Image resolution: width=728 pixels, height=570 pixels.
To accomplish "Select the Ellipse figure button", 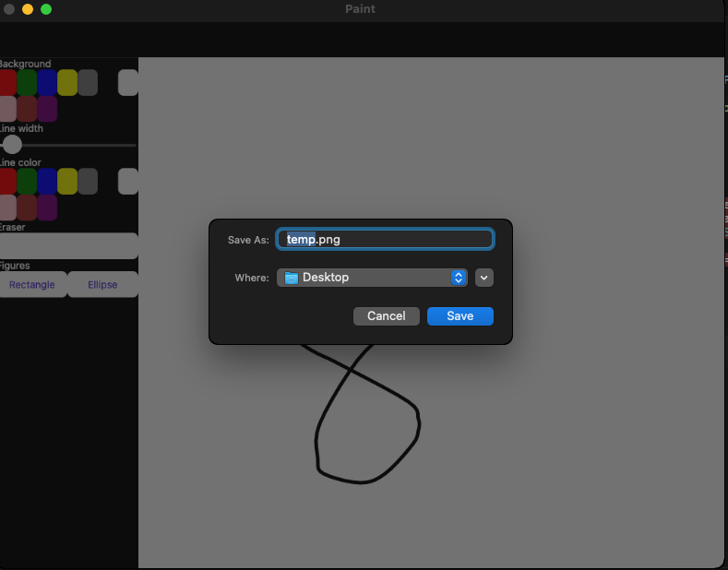I will click(102, 284).
